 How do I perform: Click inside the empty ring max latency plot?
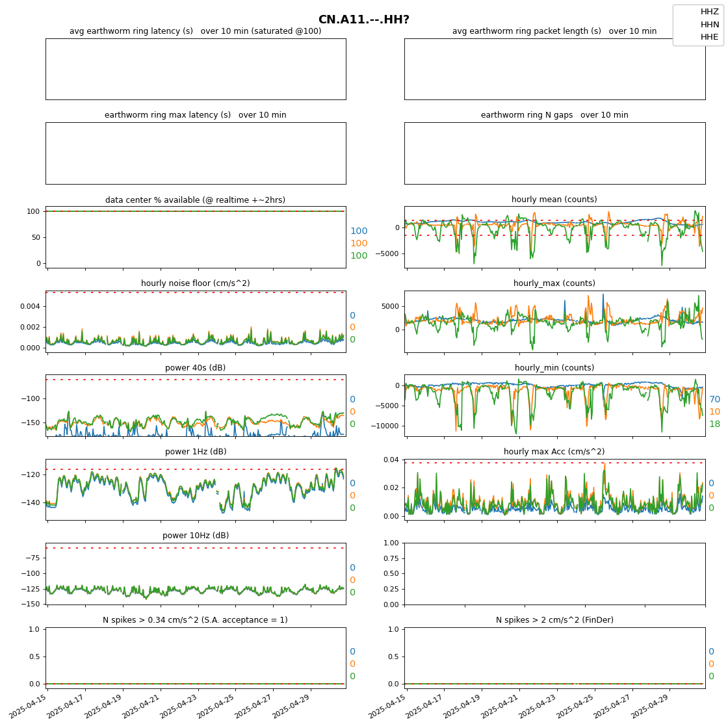point(196,153)
